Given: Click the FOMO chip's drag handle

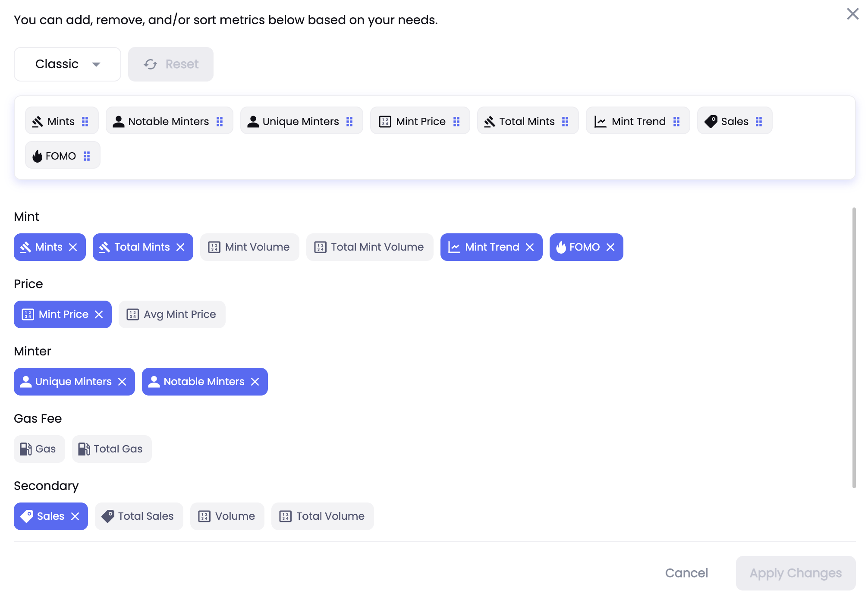Looking at the screenshot, I should pos(87,156).
